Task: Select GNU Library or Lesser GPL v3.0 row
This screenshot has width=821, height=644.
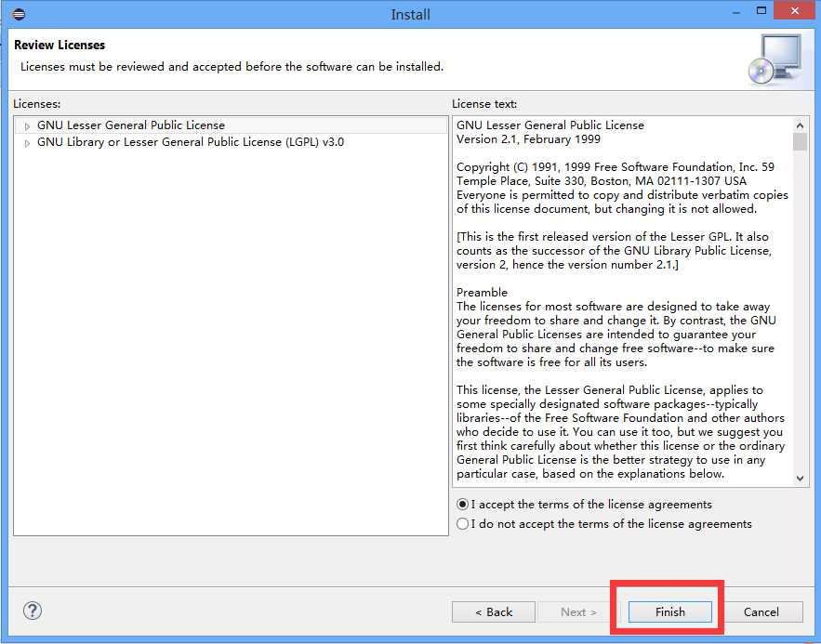Action: click(231, 142)
